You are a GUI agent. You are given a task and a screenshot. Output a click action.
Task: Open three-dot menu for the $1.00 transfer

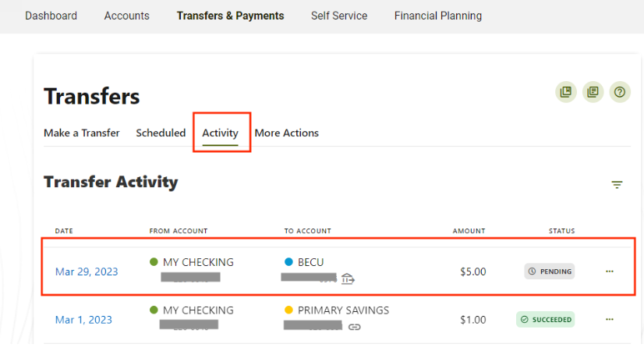pyautogui.click(x=610, y=319)
